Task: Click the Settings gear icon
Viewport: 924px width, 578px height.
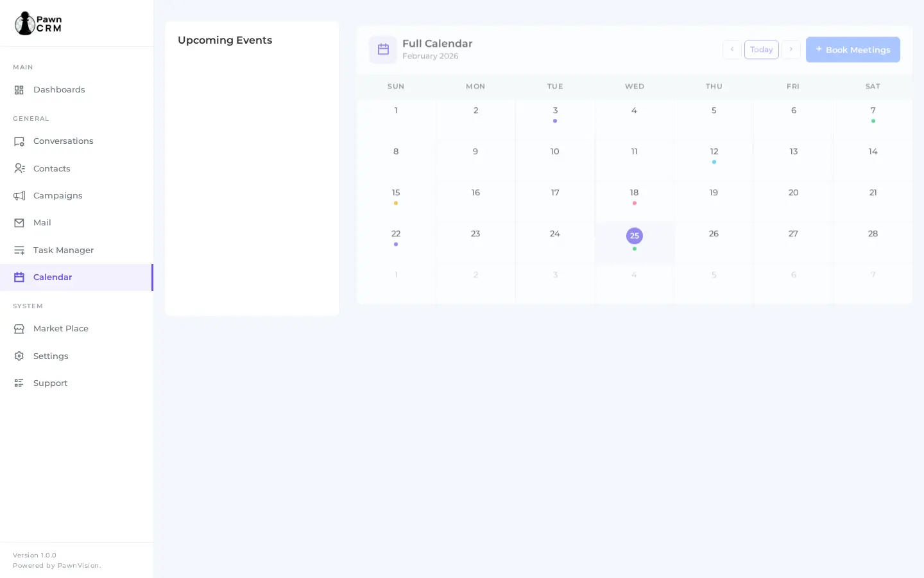Action: click(x=20, y=356)
